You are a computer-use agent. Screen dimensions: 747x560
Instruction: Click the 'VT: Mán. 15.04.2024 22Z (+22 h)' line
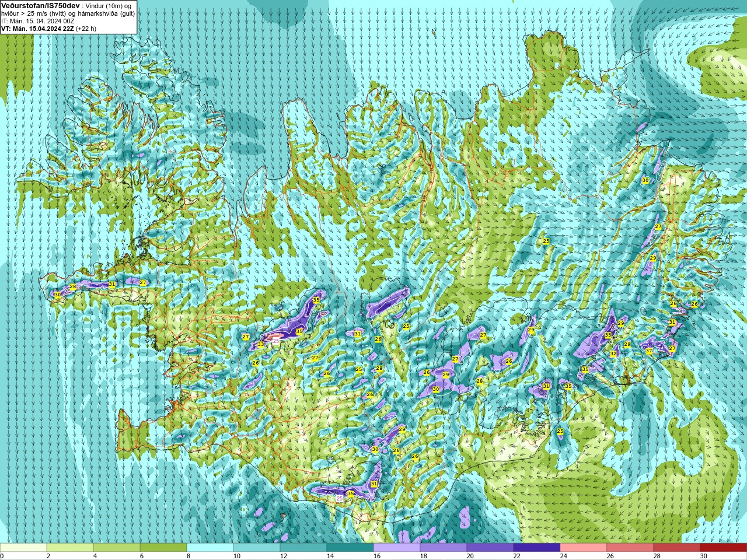pos(49,28)
